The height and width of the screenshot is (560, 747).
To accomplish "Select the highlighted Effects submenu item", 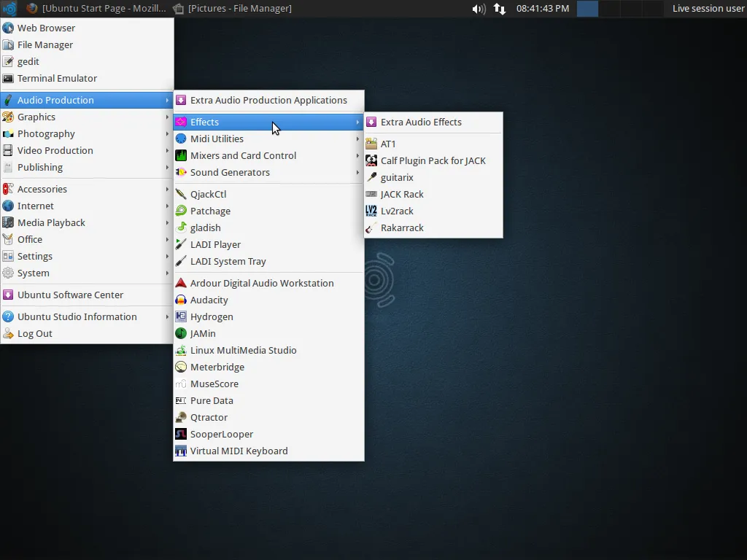I will 268,122.
